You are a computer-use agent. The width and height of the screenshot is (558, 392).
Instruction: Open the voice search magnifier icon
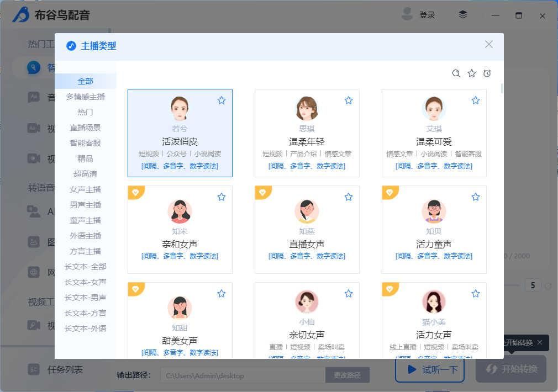pyautogui.click(x=456, y=73)
